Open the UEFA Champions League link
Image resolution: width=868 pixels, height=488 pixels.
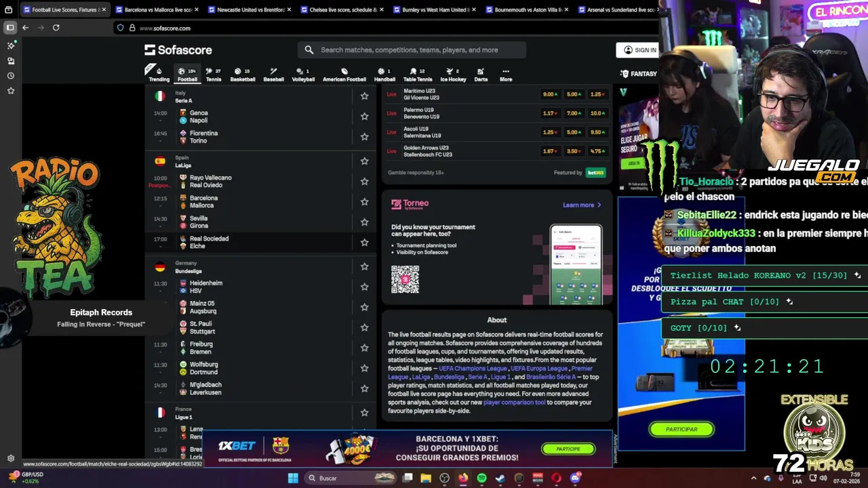[x=473, y=368]
